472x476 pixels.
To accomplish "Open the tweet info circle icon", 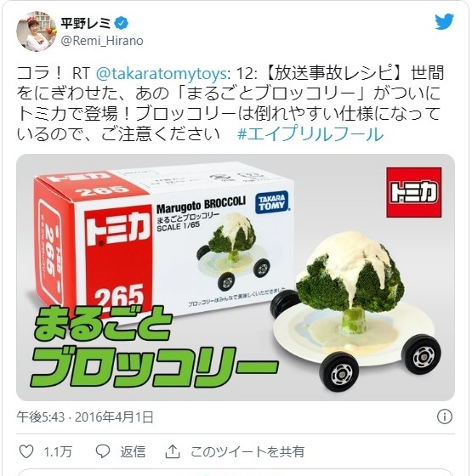I will point(445,416).
